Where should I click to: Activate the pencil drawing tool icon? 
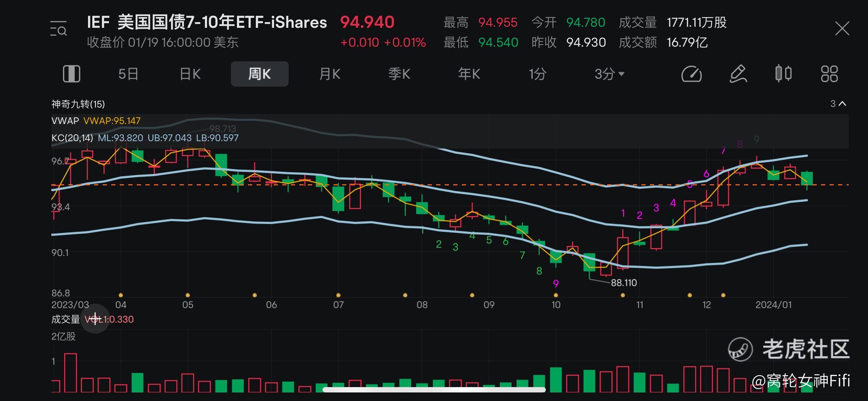tap(738, 74)
